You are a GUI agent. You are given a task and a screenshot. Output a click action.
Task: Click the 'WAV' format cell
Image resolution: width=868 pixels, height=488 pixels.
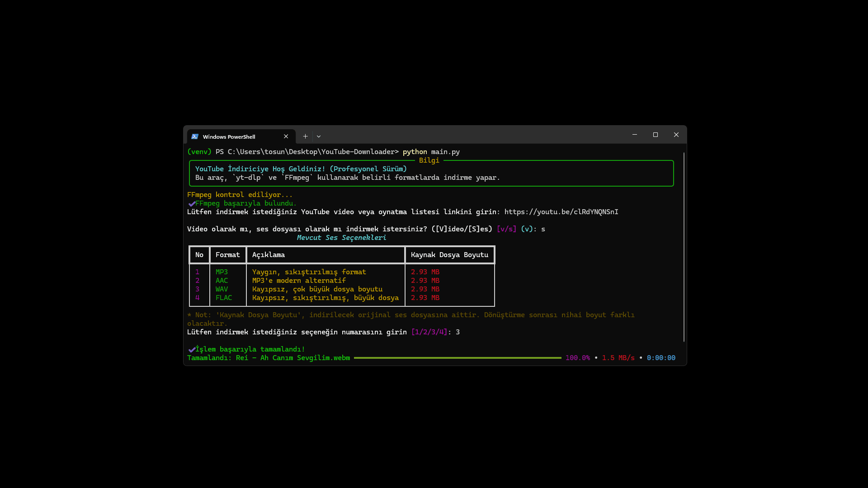pyautogui.click(x=222, y=289)
